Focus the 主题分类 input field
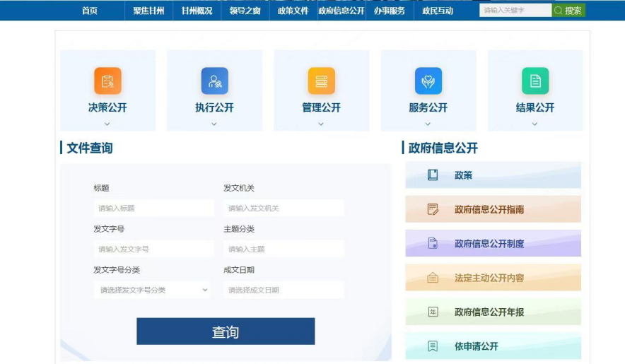Image resolution: width=625 pixels, height=364 pixels. (x=284, y=249)
